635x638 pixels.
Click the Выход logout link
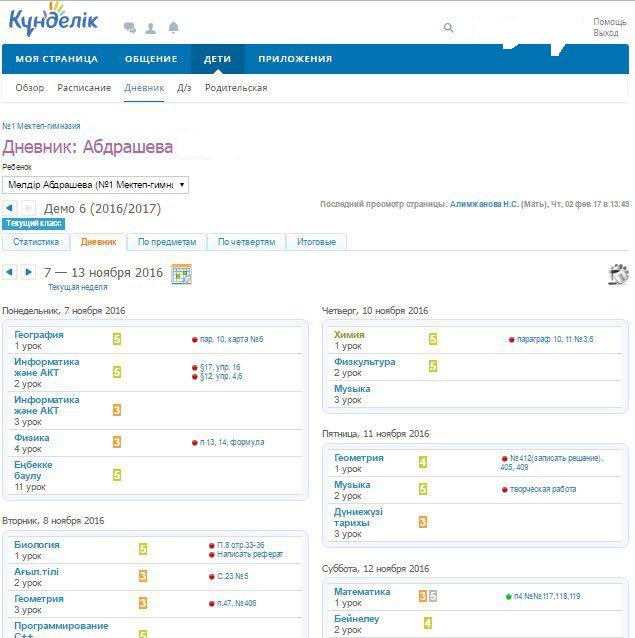click(x=606, y=33)
